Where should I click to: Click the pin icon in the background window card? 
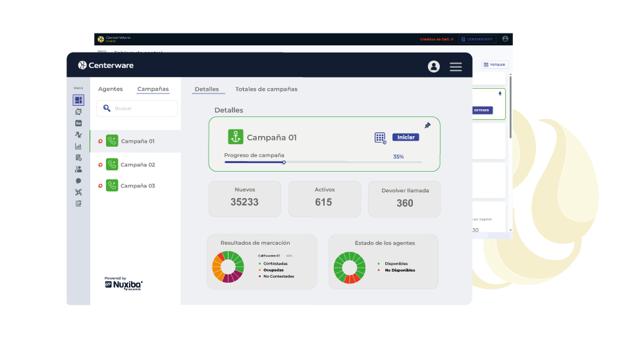[x=500, y=94]
